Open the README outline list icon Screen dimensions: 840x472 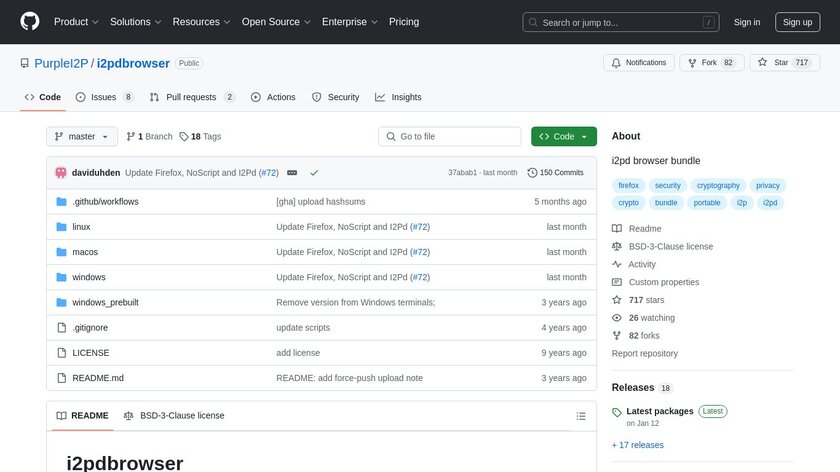[x=581, y=416]
